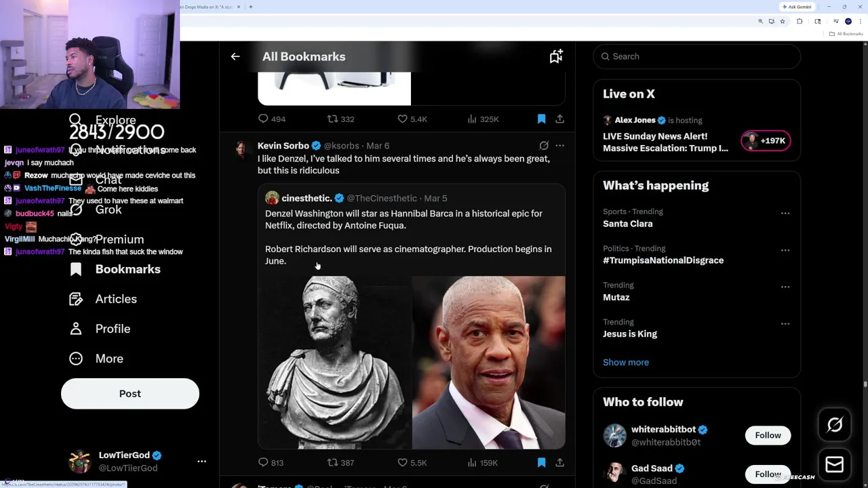
Task: Open the Messages floating envelope button
Action: (834, 464)
